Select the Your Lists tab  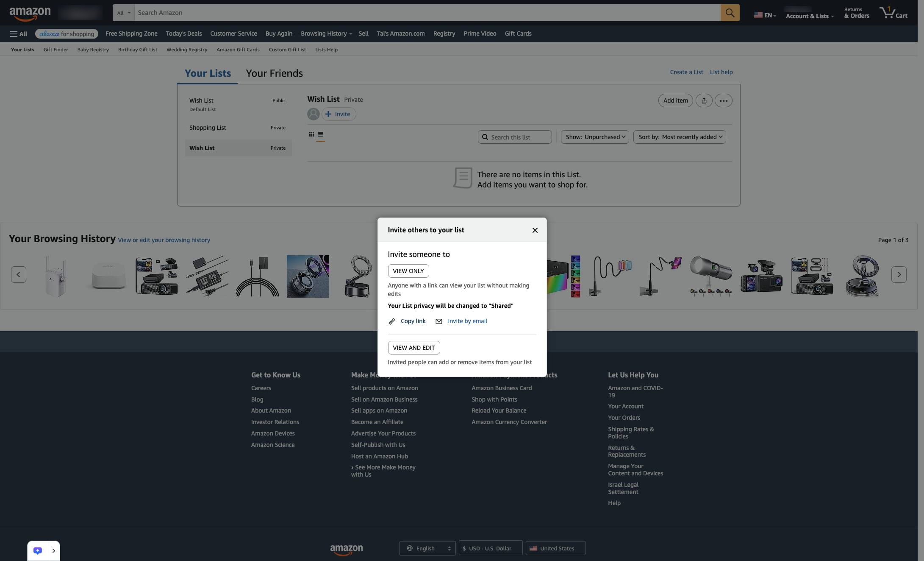(x=208, y=73)
